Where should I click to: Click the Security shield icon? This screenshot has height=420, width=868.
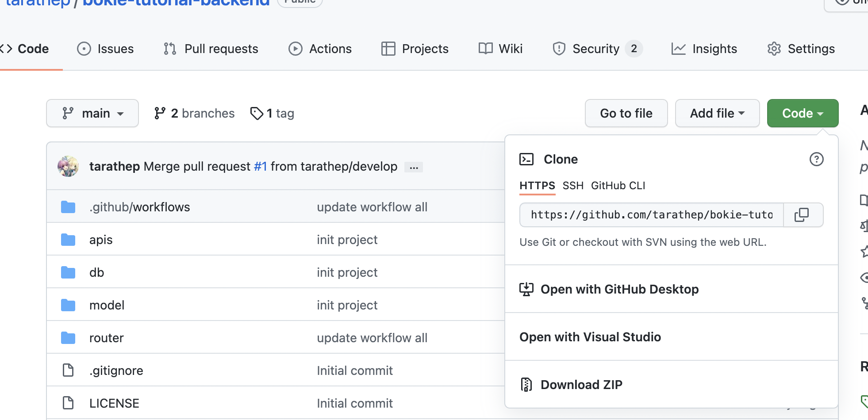click(559, 49)
